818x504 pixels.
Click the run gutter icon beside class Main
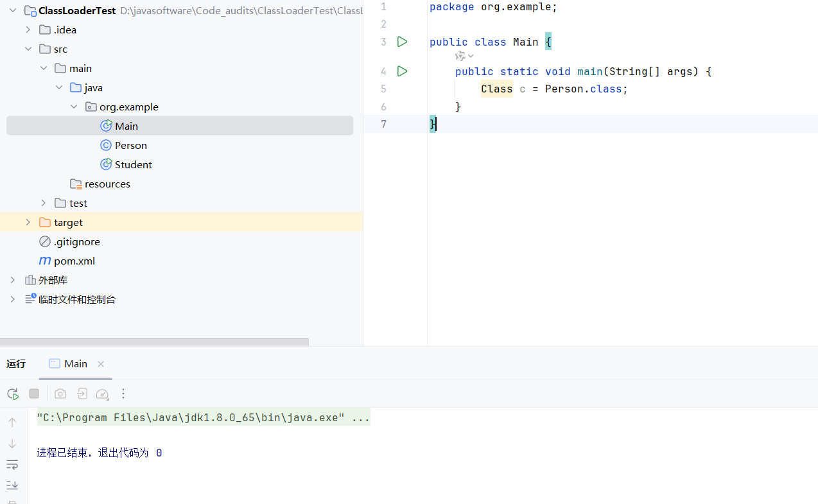[403, 42]
